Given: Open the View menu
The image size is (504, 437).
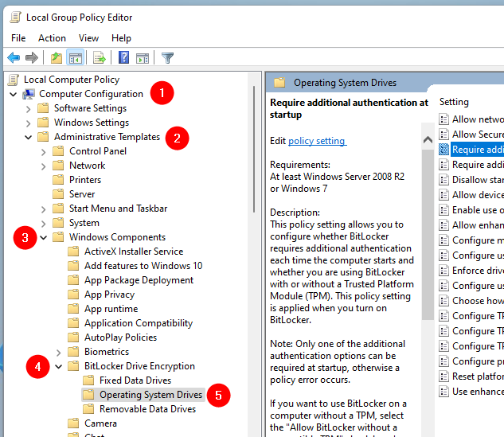Looking at the screenshot, I should coord(88,38).
